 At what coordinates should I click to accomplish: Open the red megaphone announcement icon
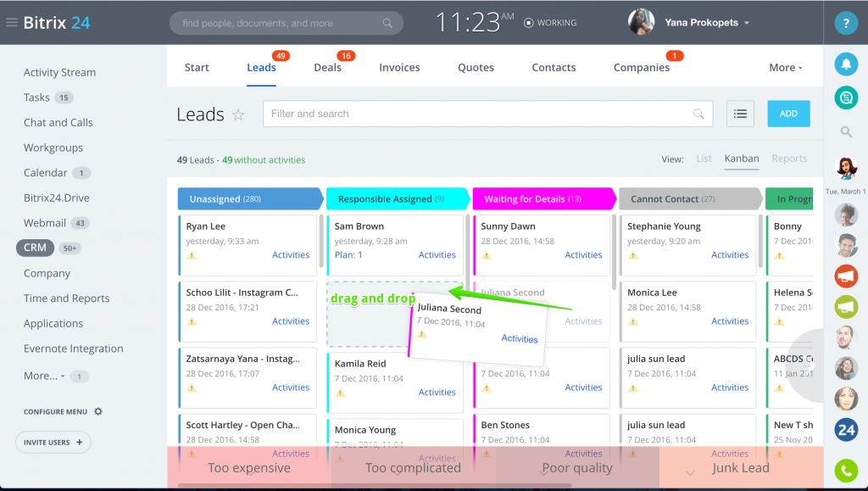(846, 276)
